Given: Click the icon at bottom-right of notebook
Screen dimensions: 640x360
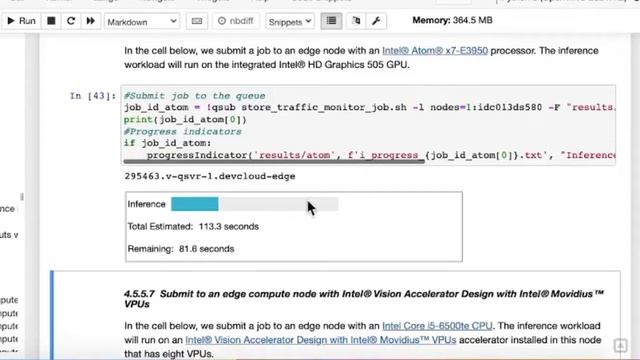Looking at the screenshot, I should (620, 346).
